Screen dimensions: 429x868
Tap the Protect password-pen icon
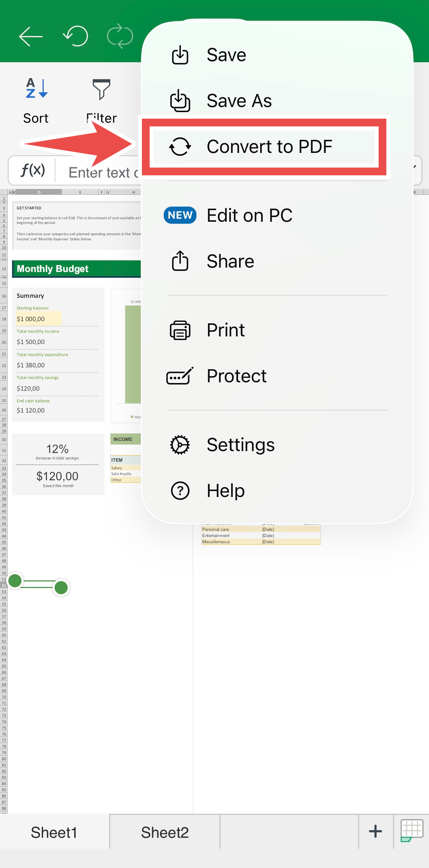coord(180,376)
